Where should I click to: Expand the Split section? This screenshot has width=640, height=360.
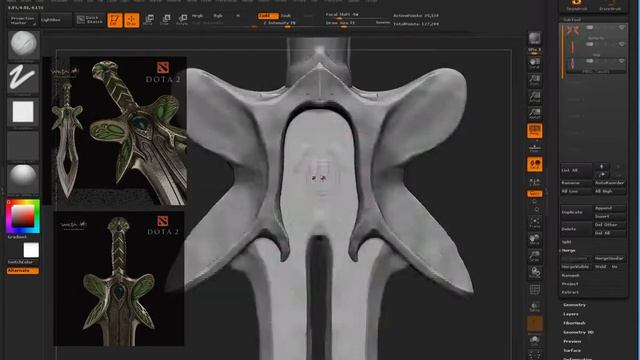click(x=567, y=242)
